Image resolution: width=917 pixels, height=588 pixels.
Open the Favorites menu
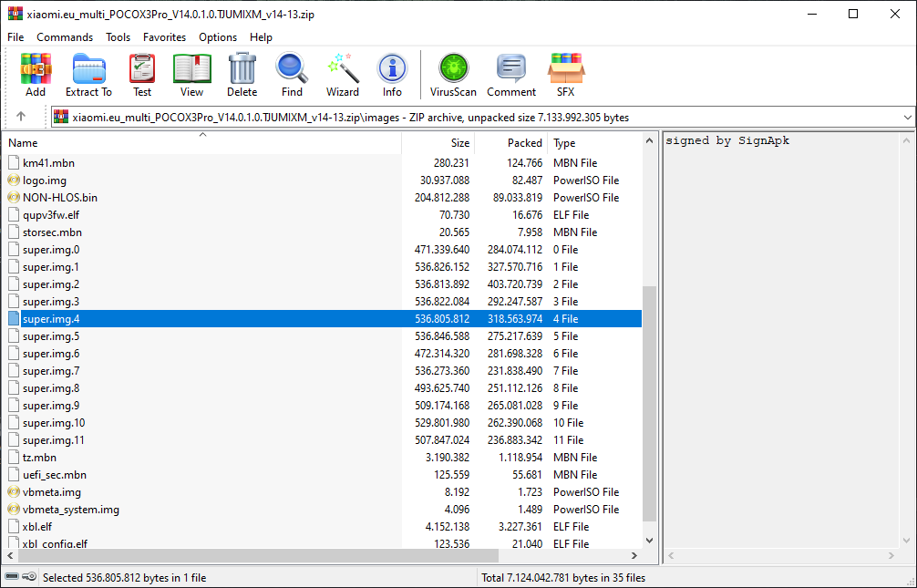pos(164,36)
